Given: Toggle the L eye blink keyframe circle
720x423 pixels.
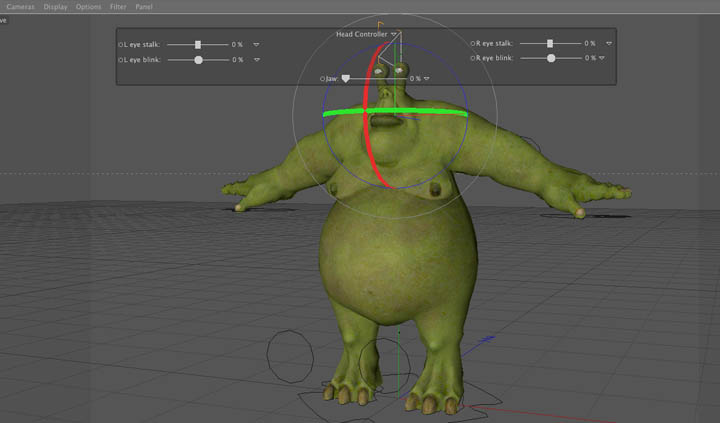Looking at the screenshot, I should click(121, 60).
